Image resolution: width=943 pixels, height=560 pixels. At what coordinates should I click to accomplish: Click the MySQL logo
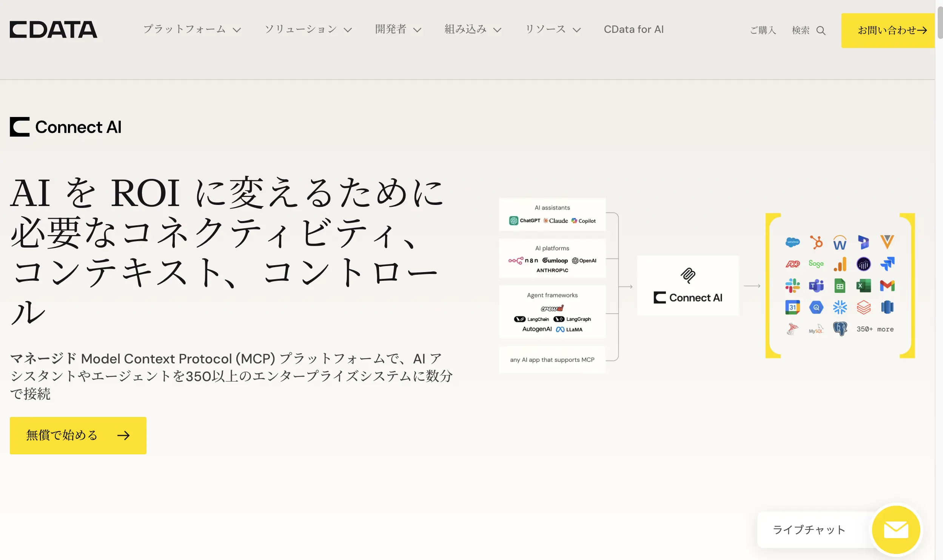point(816,329)
